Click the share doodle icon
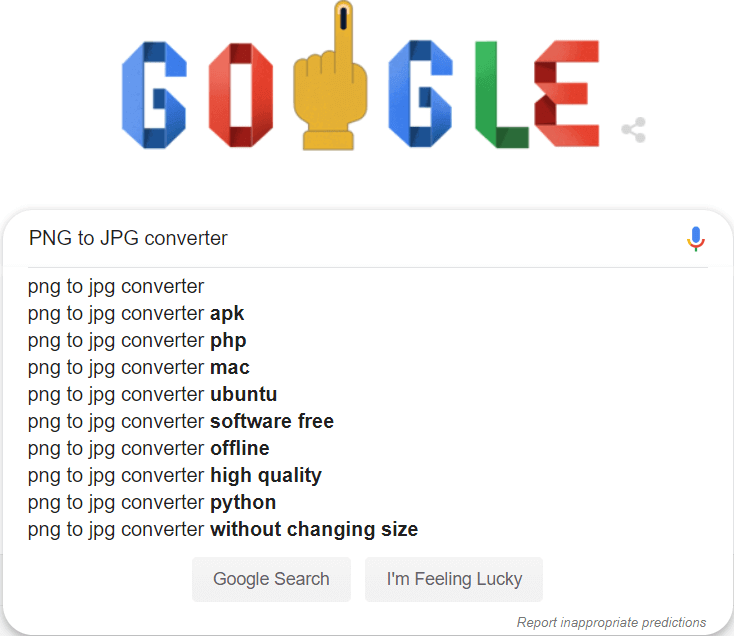This screenshot has height=636, width=734. coord(633,130)
